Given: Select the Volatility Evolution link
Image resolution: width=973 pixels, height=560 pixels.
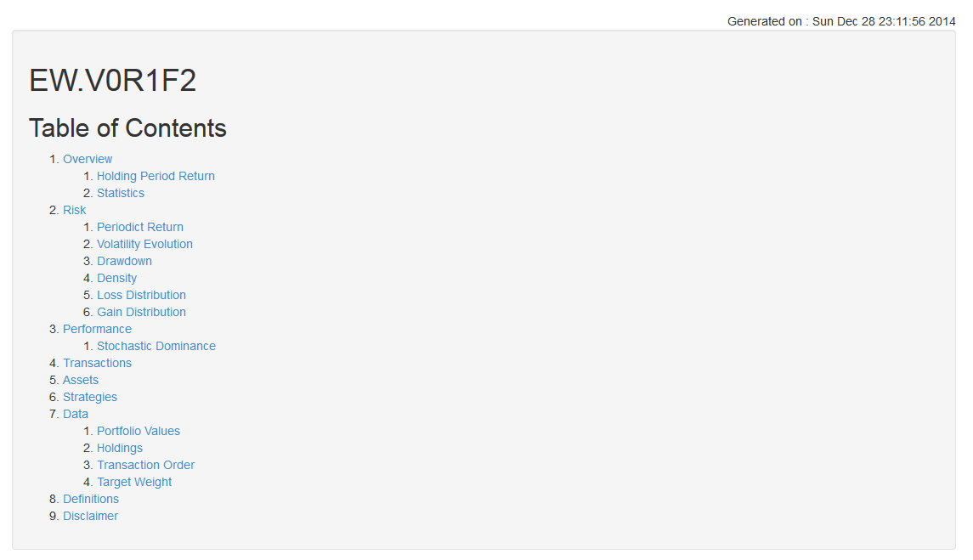Looking at the screenshot, I should (144, 244).
